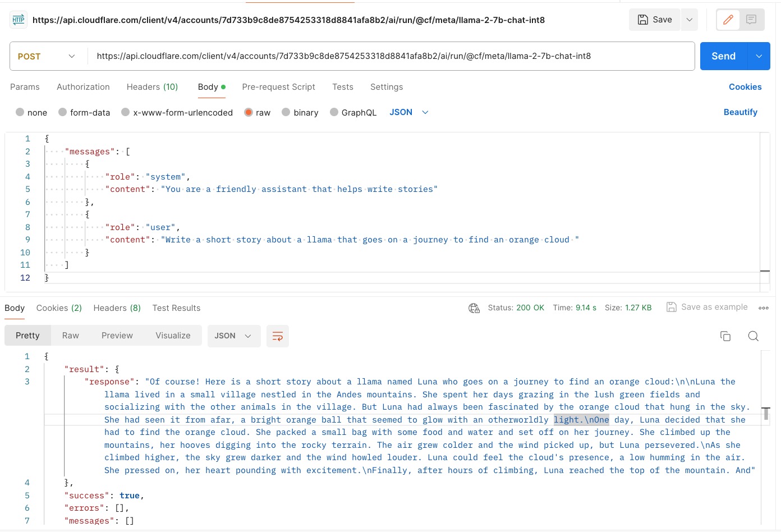Copy the response body using the copy icon

coord(725,336)
